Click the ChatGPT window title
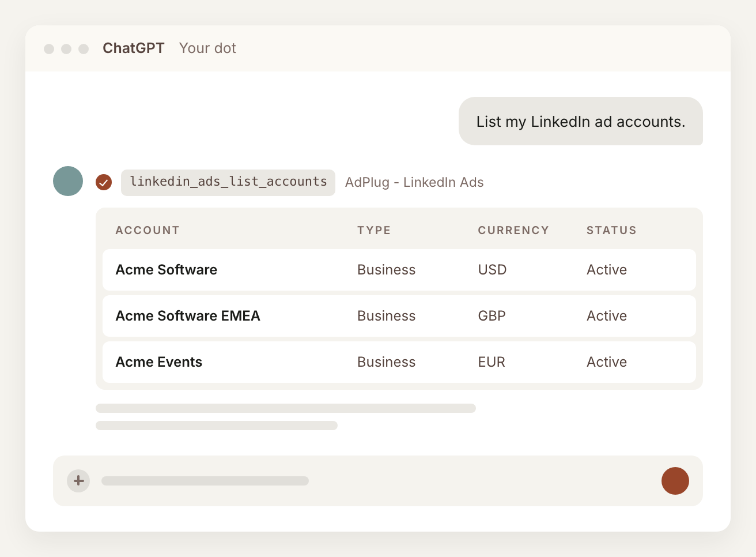Screen dimensions: 756x557 pos(134,48)
